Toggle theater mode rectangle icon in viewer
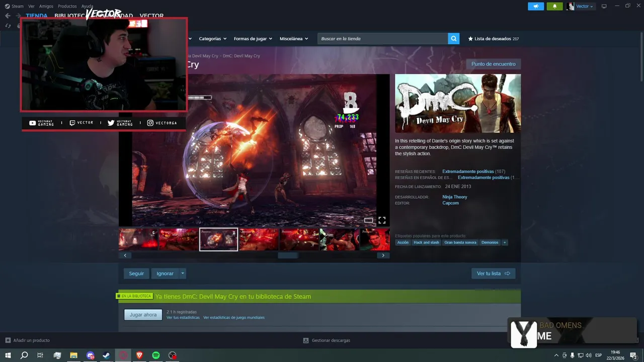This screenshot has width=644, height=362. tap(369, 220)
